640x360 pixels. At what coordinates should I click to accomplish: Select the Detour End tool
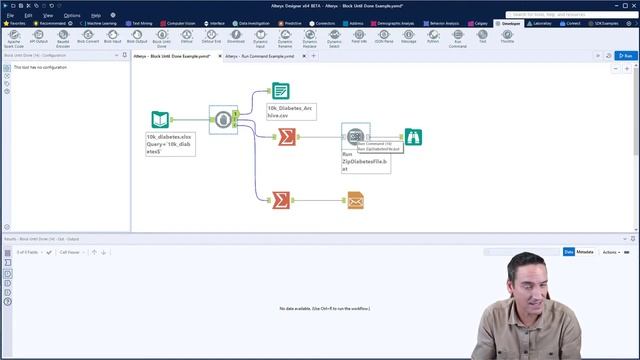click(x=211, y=37)
